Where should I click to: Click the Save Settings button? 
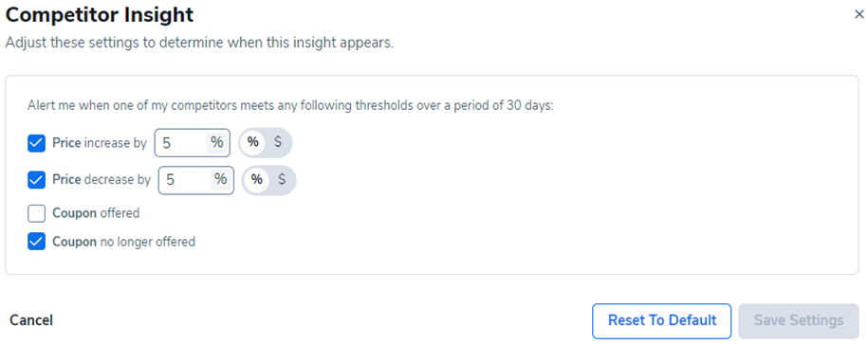pyautogui.click(x=799, y=320)
